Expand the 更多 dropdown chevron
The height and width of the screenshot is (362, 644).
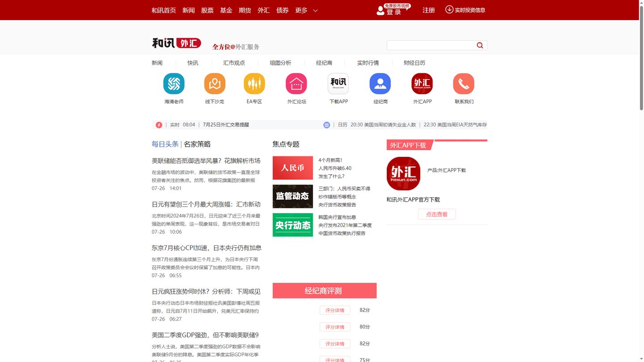[x=315, y=10]
